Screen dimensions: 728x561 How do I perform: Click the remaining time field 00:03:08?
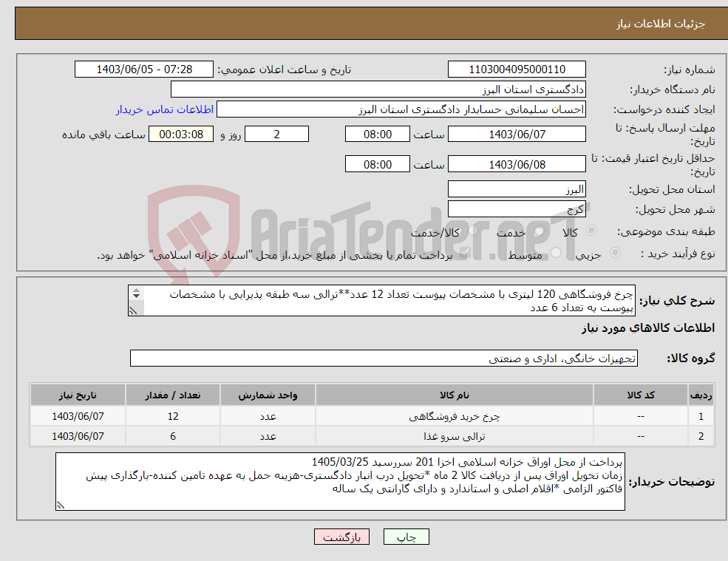pyautogui.click(x=181, y=135)
